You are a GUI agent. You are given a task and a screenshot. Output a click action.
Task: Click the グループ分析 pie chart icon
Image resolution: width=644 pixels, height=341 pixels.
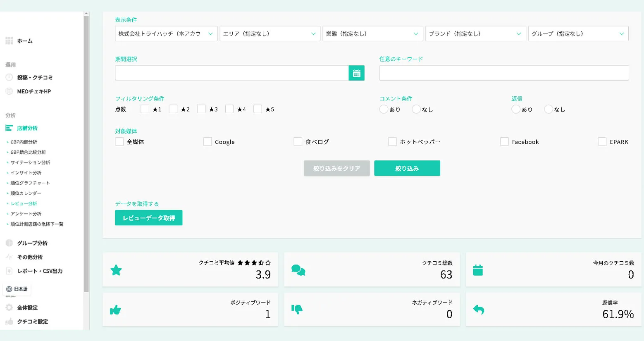click(9, 243)
